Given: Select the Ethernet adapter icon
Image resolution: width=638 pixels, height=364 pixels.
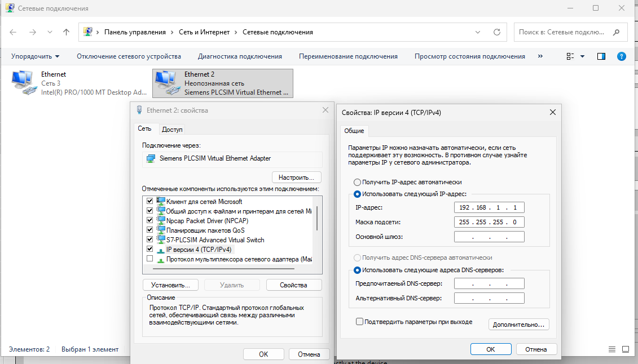Looking at the screenshot, I should (23, 83).
